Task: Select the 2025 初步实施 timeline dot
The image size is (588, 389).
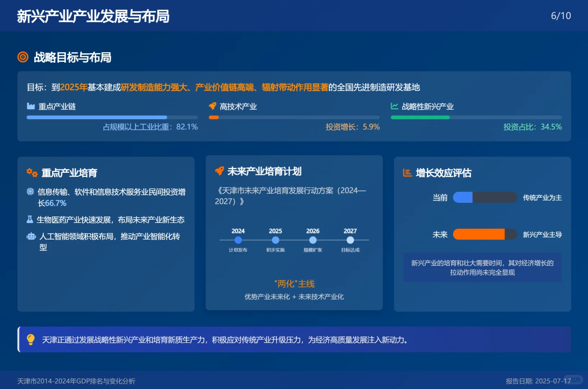Action: [275, 240]
